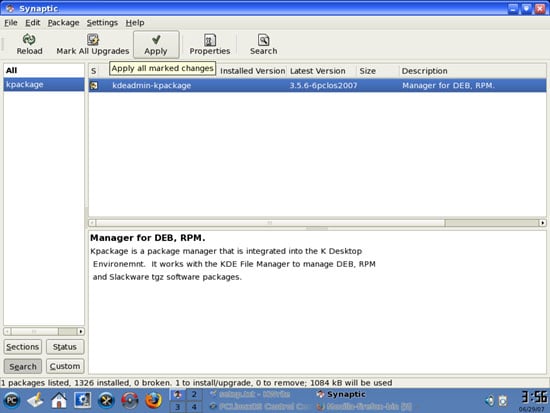Click the Apply checkmark button

pyautogui.click(x=156, y=45)
